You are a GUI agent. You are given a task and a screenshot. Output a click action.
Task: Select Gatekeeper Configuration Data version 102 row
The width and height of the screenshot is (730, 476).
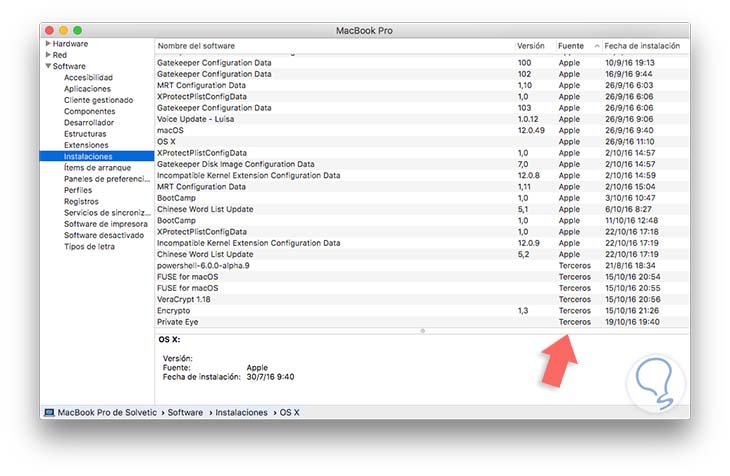tap(422, 74)
